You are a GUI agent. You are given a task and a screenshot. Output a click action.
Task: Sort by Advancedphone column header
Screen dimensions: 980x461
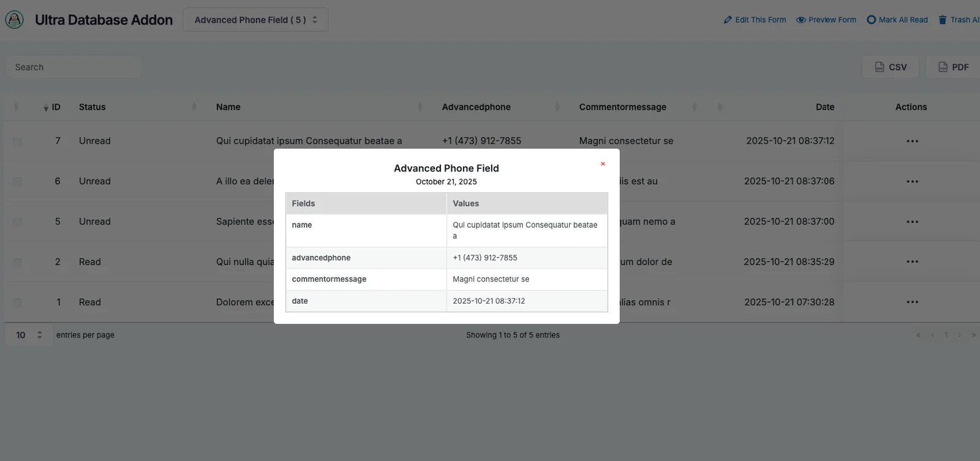476,107
